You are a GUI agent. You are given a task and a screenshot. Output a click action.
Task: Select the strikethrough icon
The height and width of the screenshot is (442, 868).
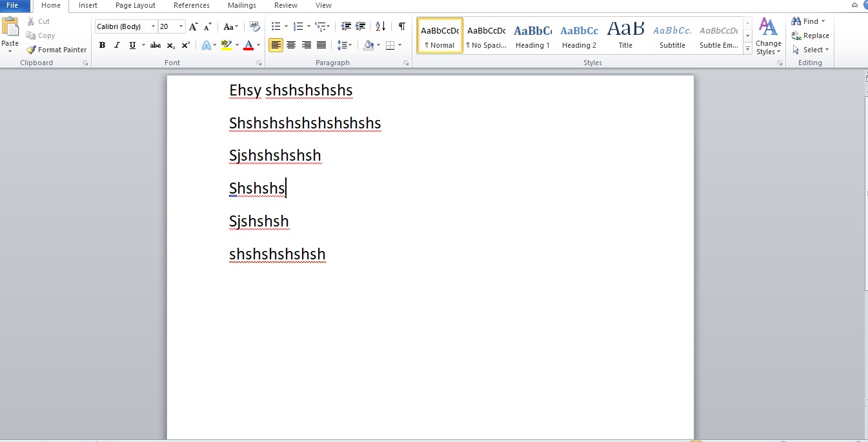click(x=155, y=45)
